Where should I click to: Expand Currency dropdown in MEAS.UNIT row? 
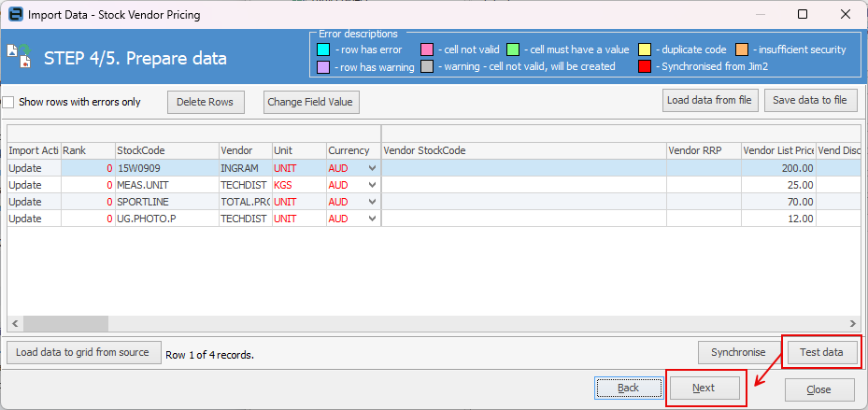click(374, 185)
